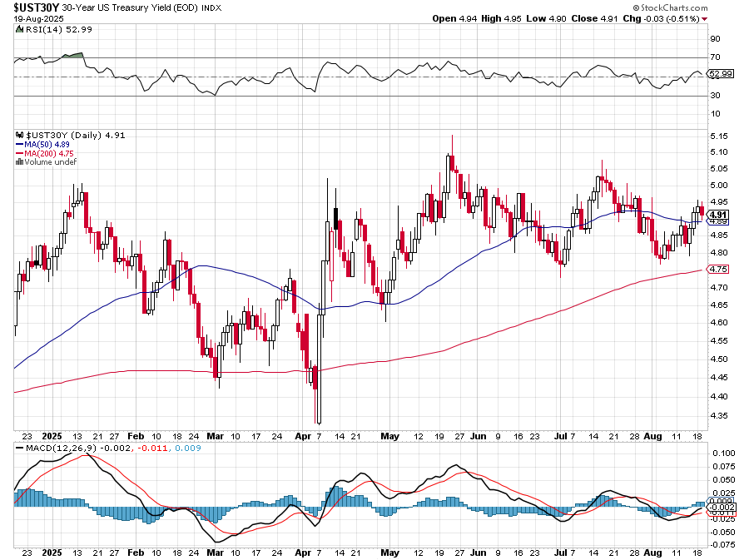Click the red down-triangle after Chg value
The image size is (749, 560).
click(705, 18)
